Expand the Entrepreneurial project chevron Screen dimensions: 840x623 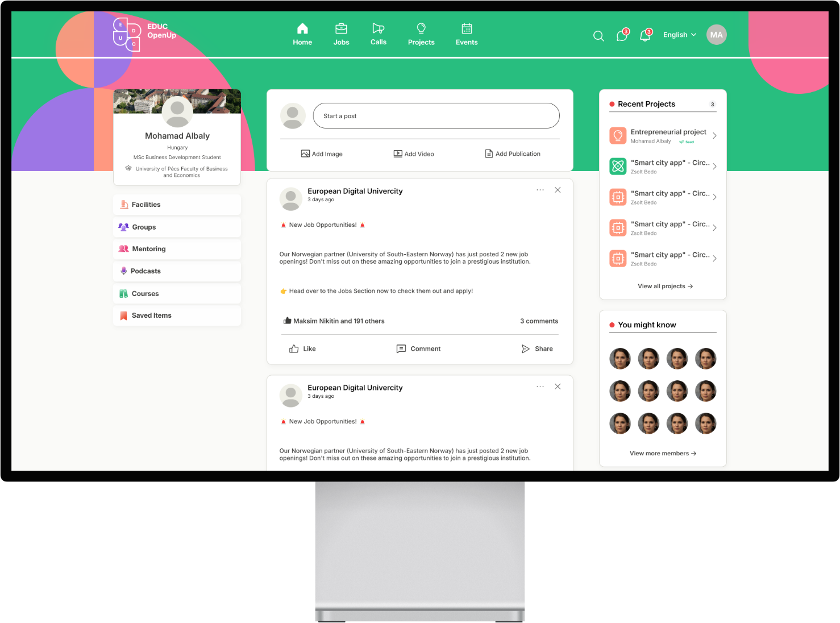click(x=714, y=136)
